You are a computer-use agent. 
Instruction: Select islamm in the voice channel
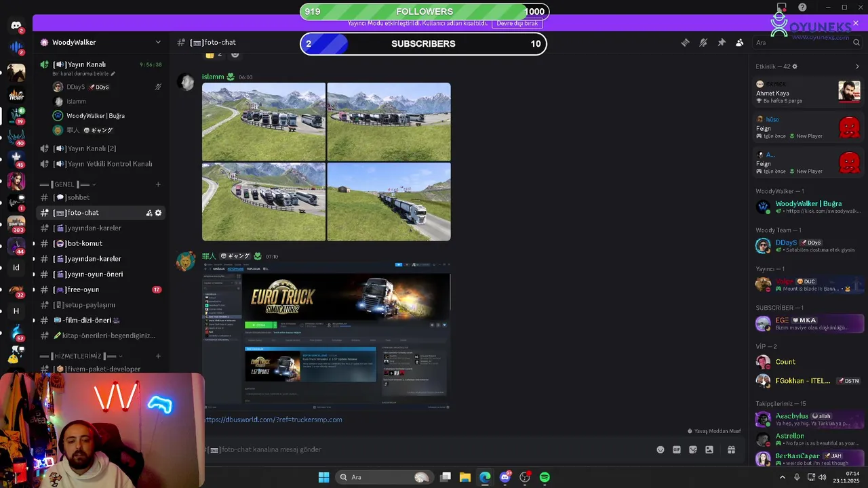(107, 101)
